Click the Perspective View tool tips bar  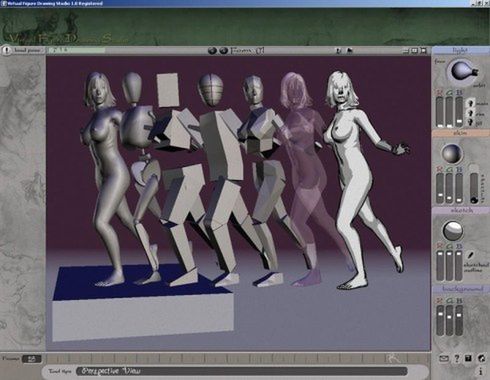(241, 371)
